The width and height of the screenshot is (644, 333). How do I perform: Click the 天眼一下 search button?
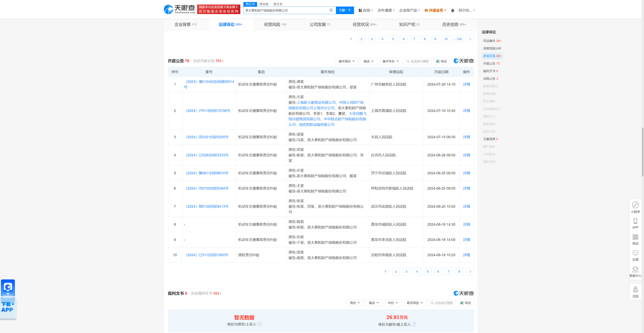coord(345,10)
